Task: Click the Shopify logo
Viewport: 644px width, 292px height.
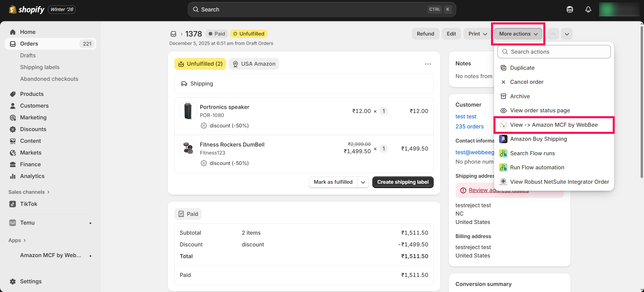Action: pos(27,9)
